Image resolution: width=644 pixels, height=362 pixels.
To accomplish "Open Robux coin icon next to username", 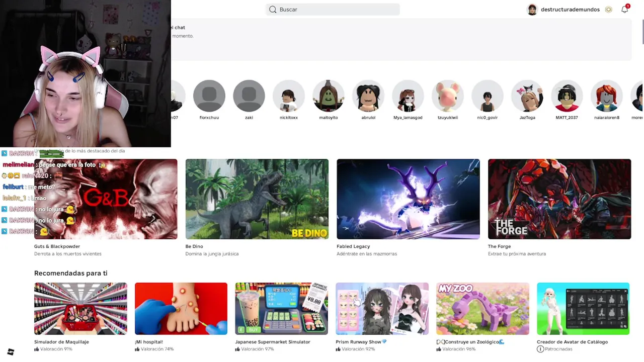I will (609, 10).
